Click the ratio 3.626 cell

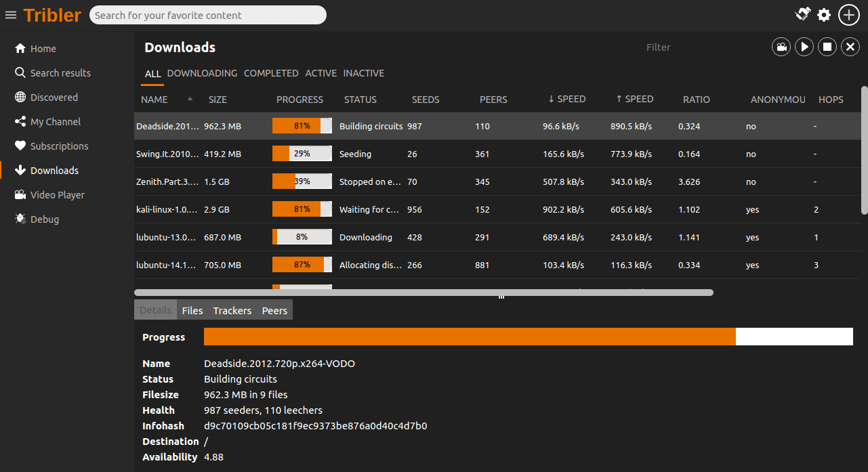pos(689,181)
